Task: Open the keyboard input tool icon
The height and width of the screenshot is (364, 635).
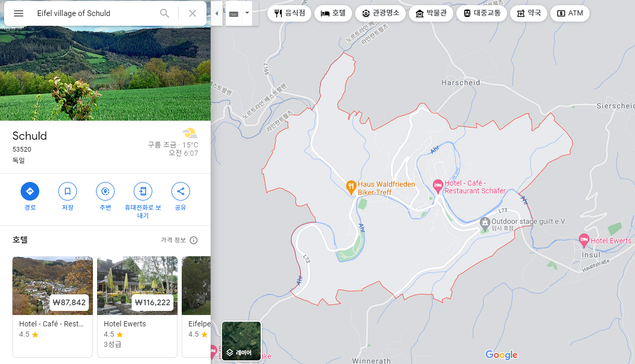Action: (x=234, y=13)
